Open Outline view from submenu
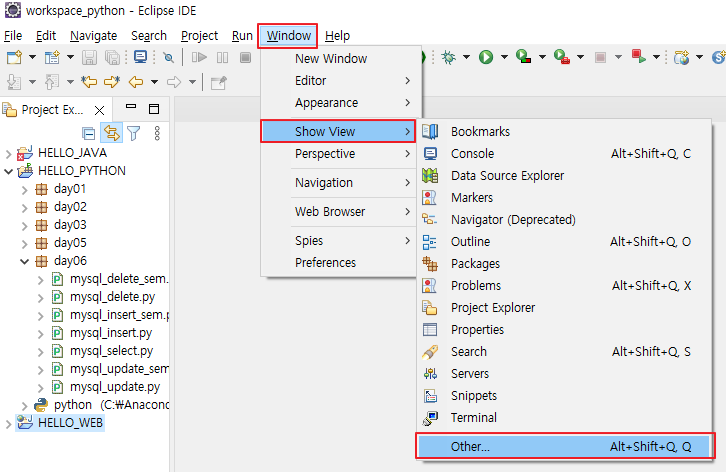The width and height of the screenshot is (726, 472). [564, 242]
